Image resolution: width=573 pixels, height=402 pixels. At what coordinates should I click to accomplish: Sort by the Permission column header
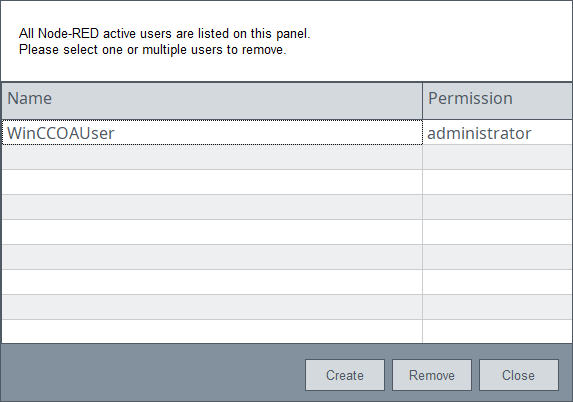point(498,100)
